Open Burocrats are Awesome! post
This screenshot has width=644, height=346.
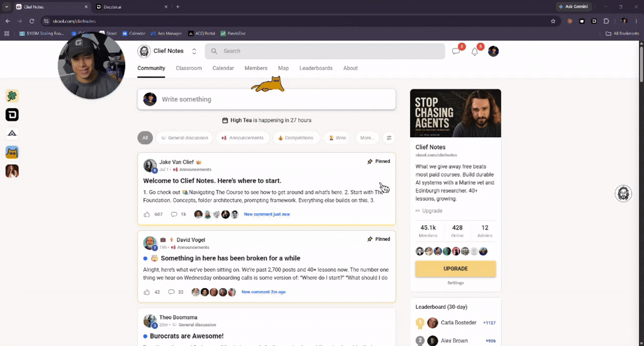coord(187,336)
